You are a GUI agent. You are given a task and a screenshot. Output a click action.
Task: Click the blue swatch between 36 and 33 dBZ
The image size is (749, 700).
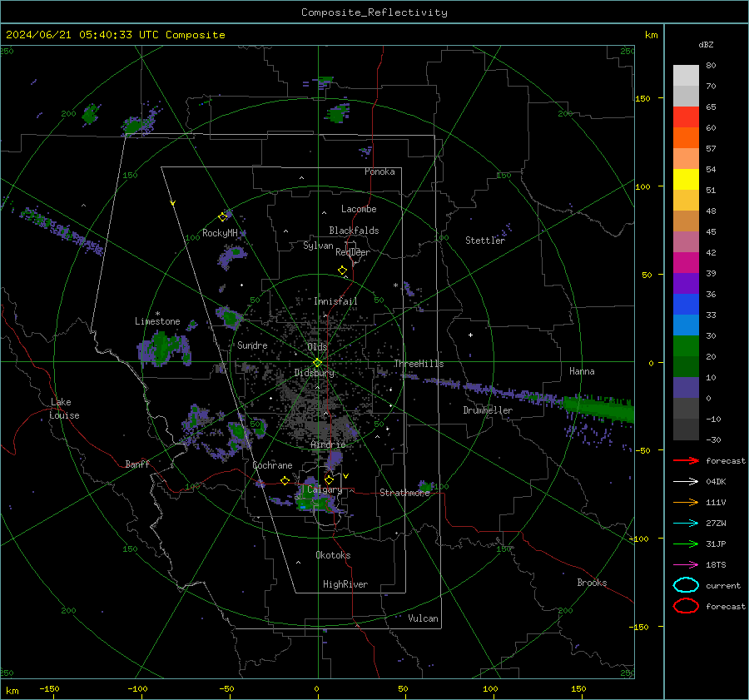point(686,305)
